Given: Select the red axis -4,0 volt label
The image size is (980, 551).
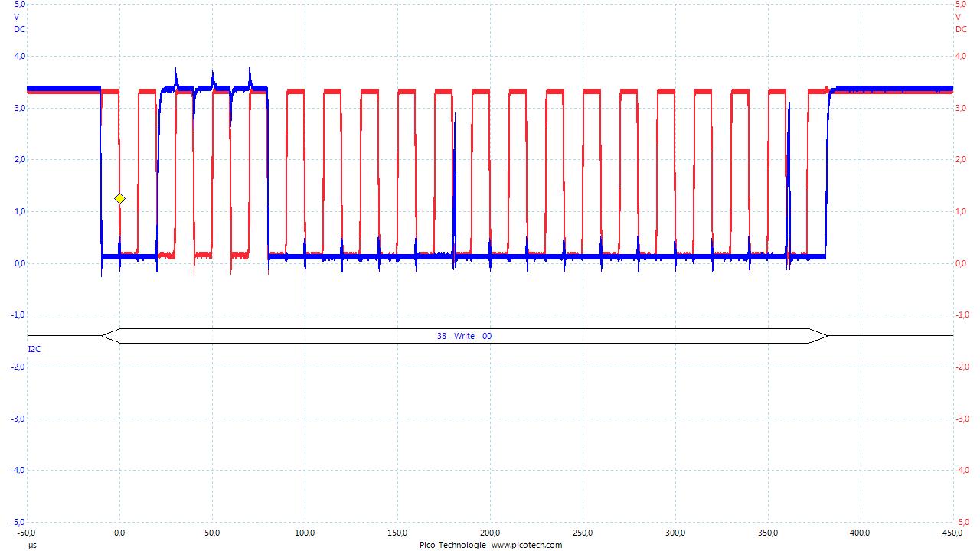Looking at the screenshot, I should (962, 470).
